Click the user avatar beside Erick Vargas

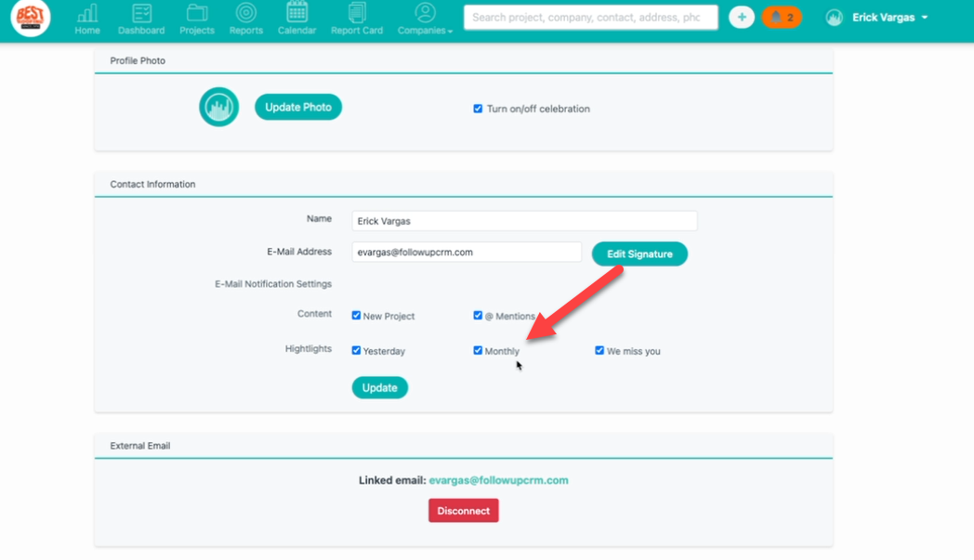click(835, 18)
